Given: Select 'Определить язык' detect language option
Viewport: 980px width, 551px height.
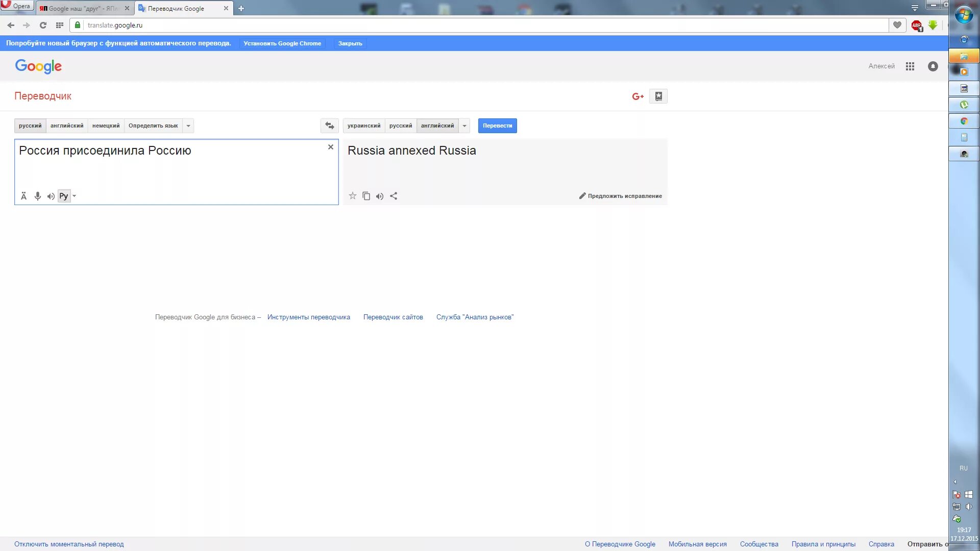Looking at the screenshot, I should coord(153,126).
